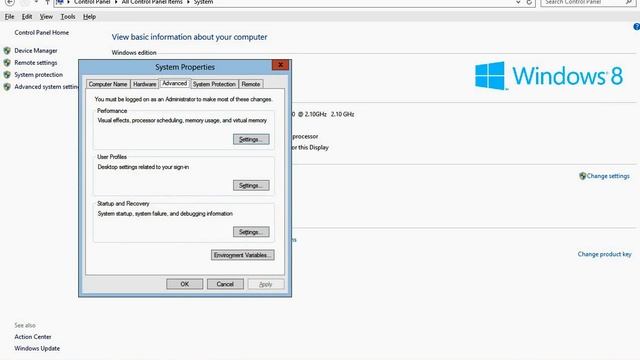640x360 pixels.
Task: Click All Control Panel Items breadcrumb
Action: coord(152,2)
